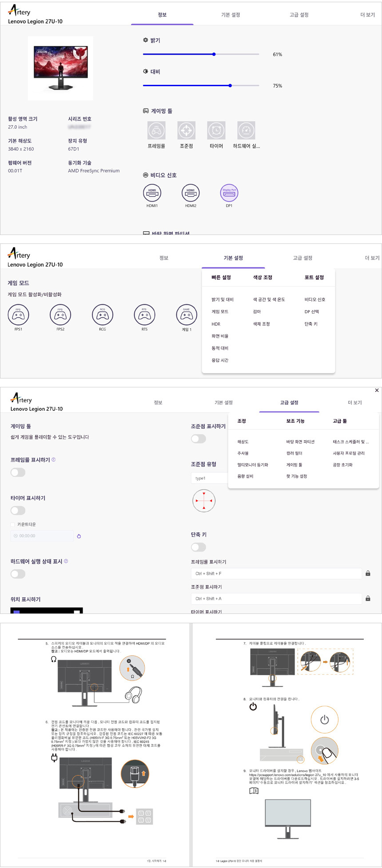Click the timer reset icon beside 00:00:00

[79, 536]
